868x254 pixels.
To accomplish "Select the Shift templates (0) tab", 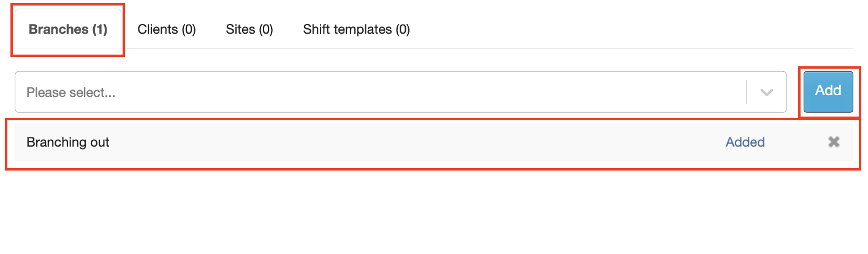I will (x=356, y=29).
